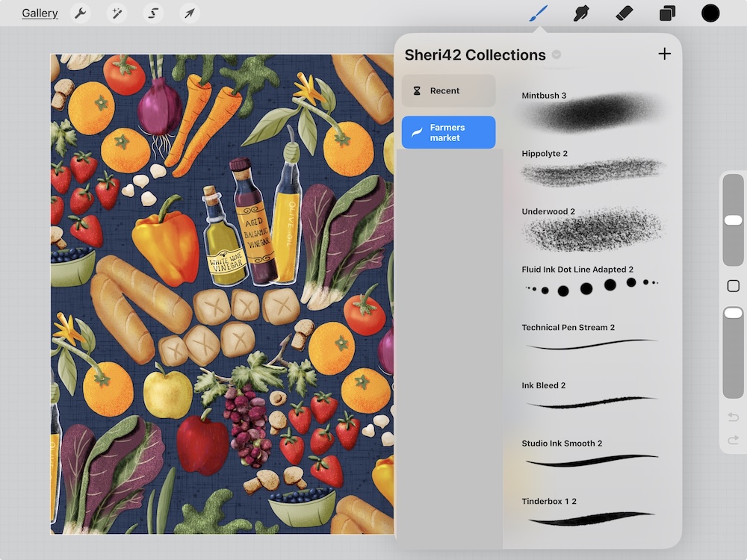Return to the Gallery
747x560 pixels.
pyautogui.click(x=40, y=13)
